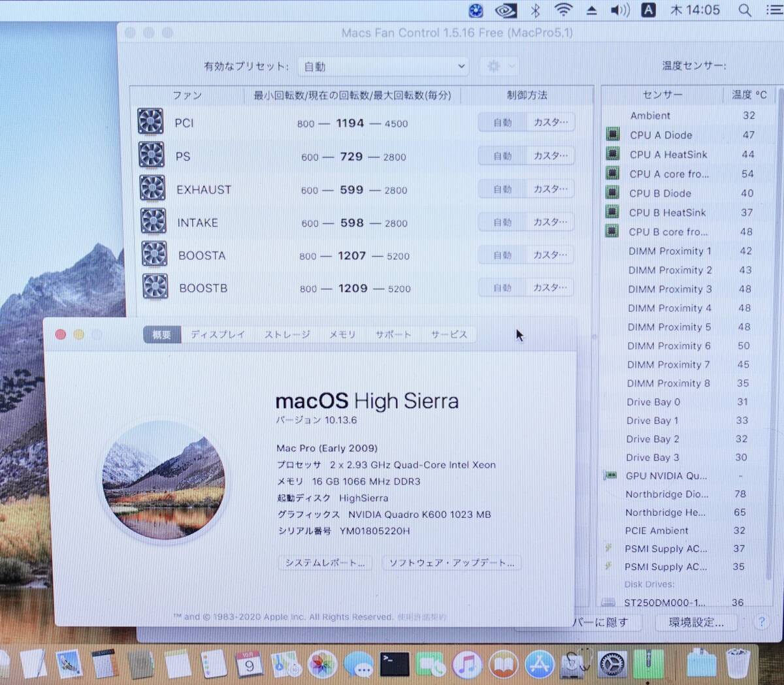Click the Wi-Fi icon in the menu bar

[x=563, y=10]
